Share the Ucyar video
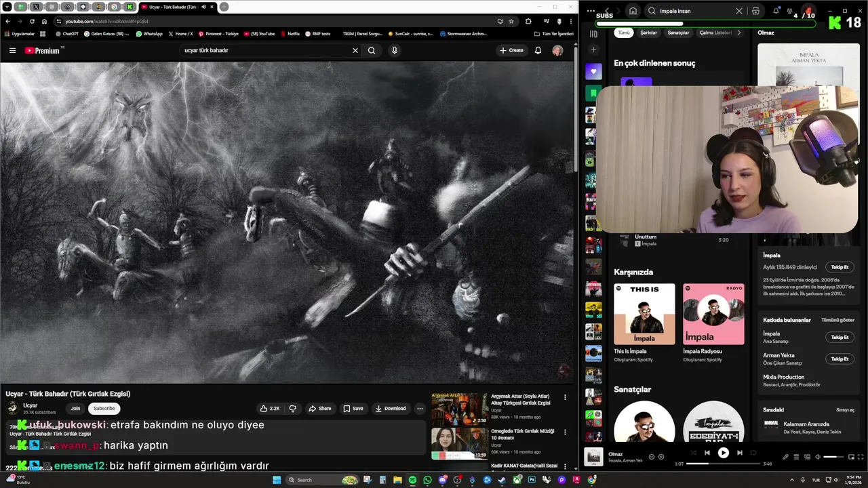 point(319,409)
